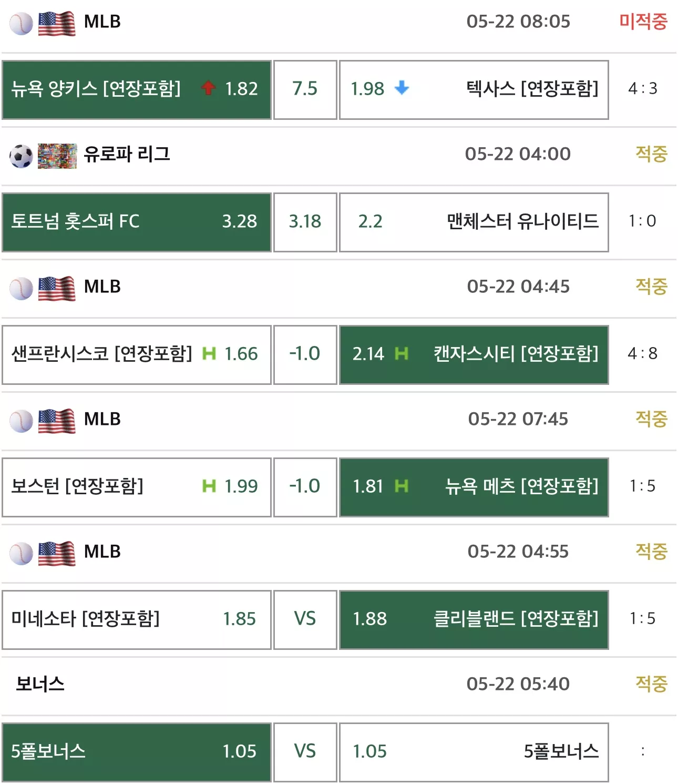The height and width of the screenshot is (784, 678).
Task: Select the 클리블랜드 [연장포함] cell at 1.88
Action: (474, 620)
